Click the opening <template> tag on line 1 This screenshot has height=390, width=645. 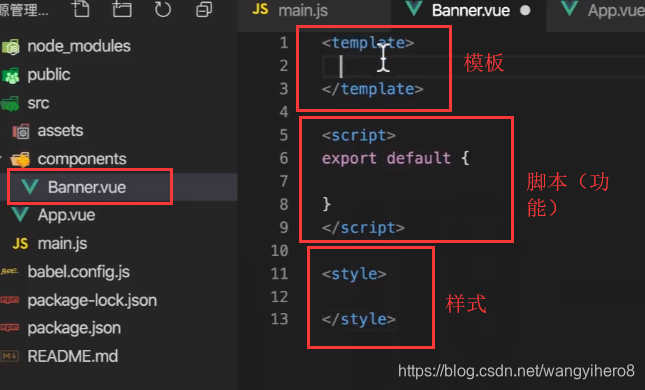coord(368,43)
